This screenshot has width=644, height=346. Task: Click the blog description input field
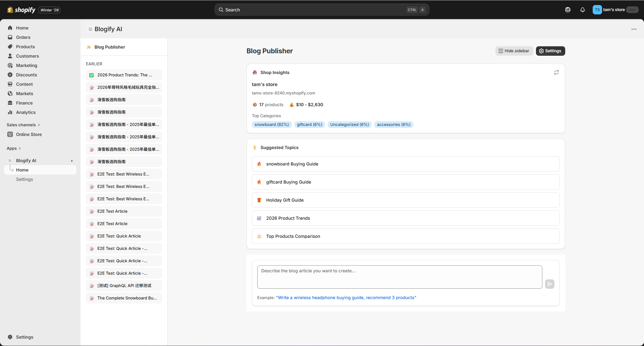click(399, 277)
